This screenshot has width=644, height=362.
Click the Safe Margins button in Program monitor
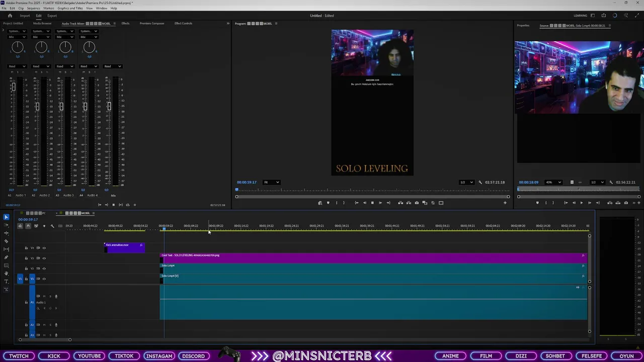[x=441, y=203]
